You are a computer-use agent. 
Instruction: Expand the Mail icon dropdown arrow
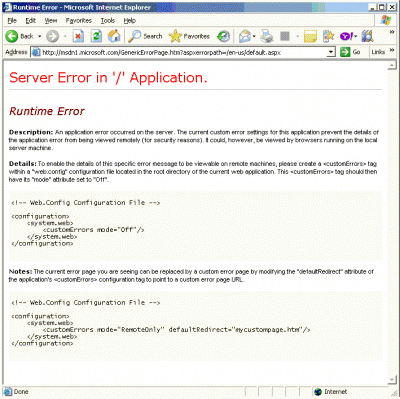click(x=254, y=36)
